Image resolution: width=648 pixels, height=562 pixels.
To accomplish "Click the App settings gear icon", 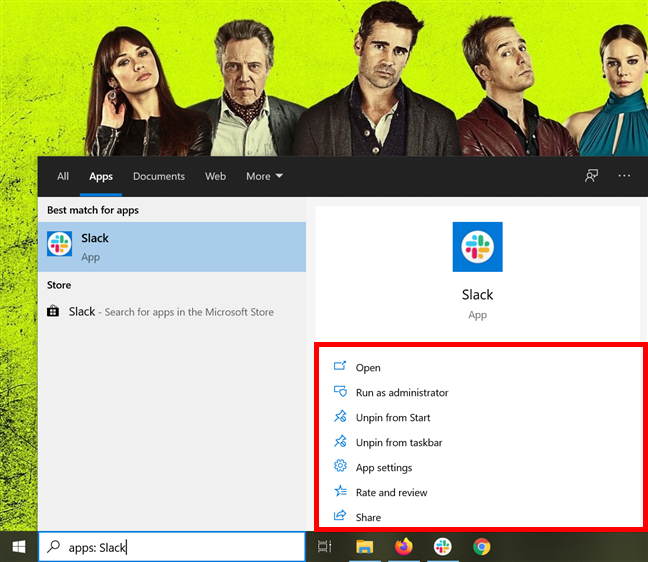I will pos(340,466).
